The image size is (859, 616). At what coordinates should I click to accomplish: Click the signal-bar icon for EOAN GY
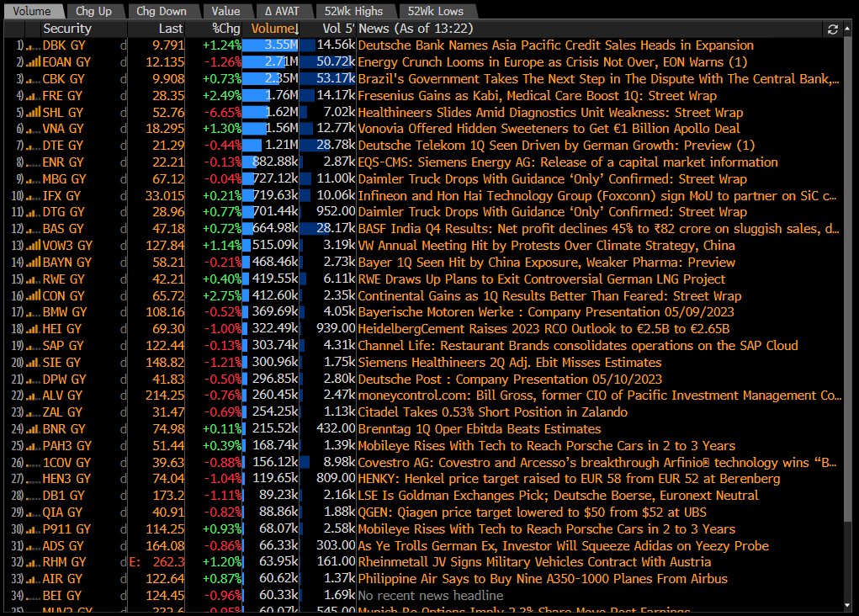(x=34, y=62)
